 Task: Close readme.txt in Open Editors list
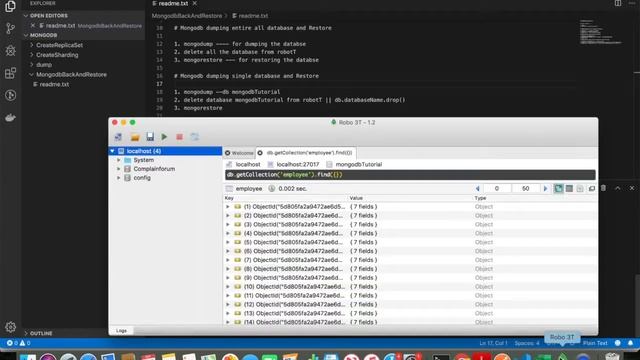pyautogui.click(x=33, y=25)
